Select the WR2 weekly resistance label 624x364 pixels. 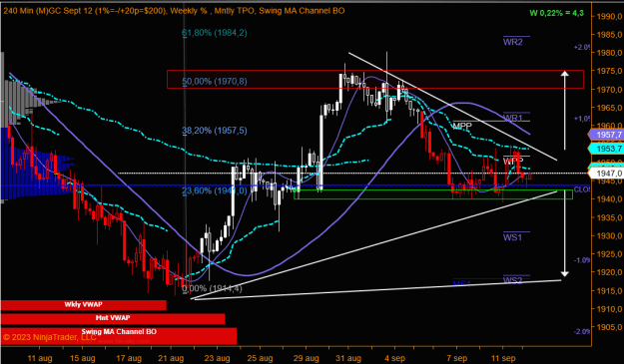(x=513, y=42)
